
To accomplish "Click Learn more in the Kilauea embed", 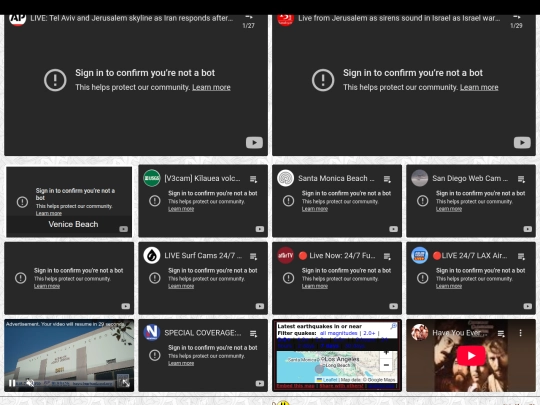I will coord(181,209).
